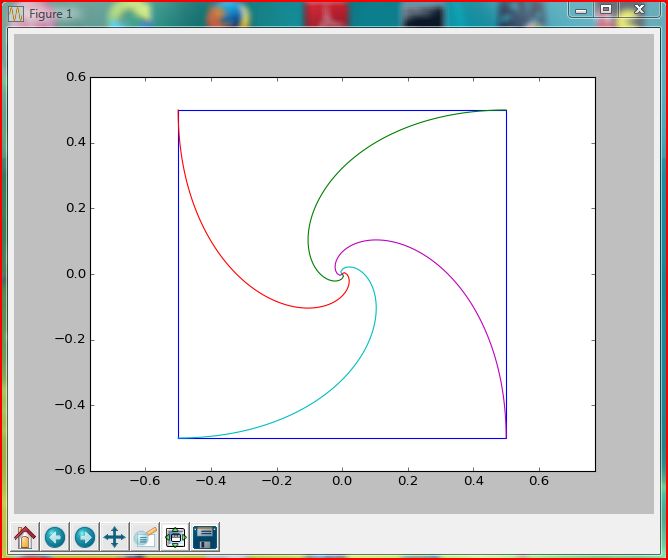Minimize the Figure 1 window
This screenshot has width=668, height=560.
[x=581, y=10]
